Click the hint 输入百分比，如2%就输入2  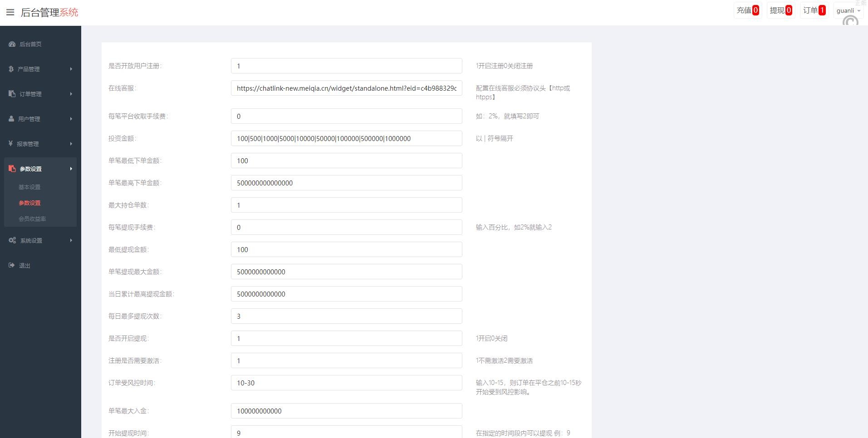click(x=514, y=227)
